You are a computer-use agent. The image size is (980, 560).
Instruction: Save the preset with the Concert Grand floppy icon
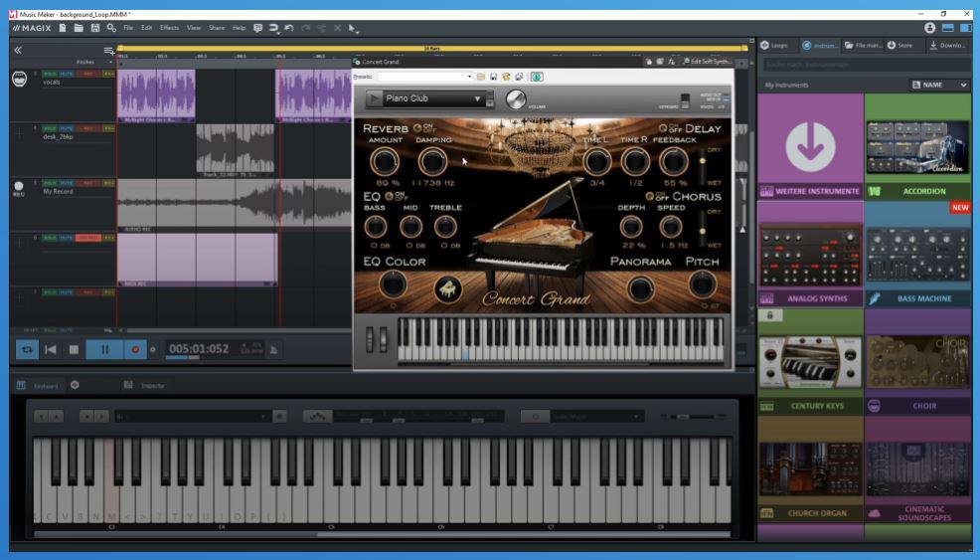point(493,77)
